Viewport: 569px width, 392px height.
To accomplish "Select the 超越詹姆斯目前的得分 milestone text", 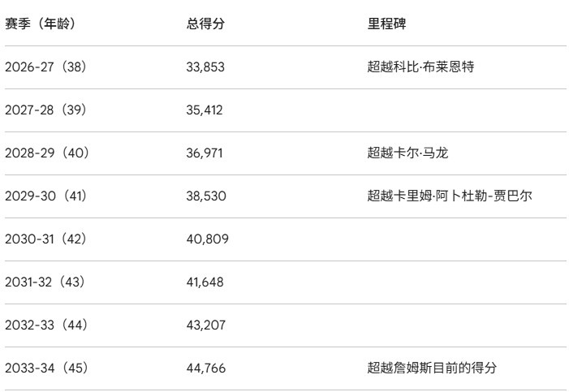I will click(432, 368).
